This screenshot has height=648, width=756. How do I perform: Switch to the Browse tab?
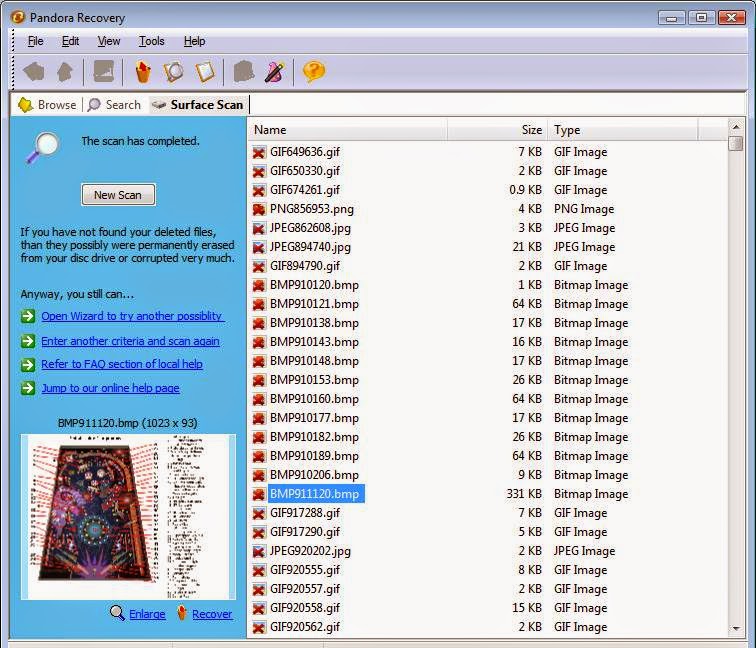click(x=47, y=105)
